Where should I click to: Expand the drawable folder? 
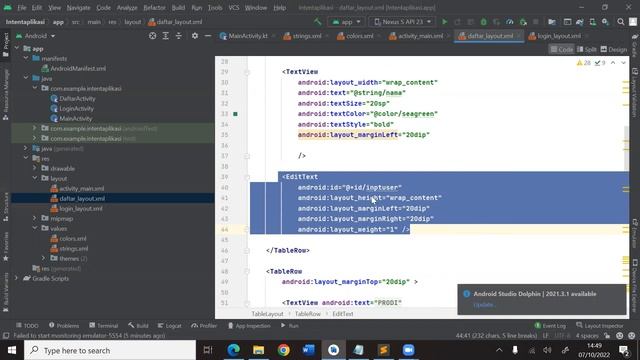coord(35,168)
